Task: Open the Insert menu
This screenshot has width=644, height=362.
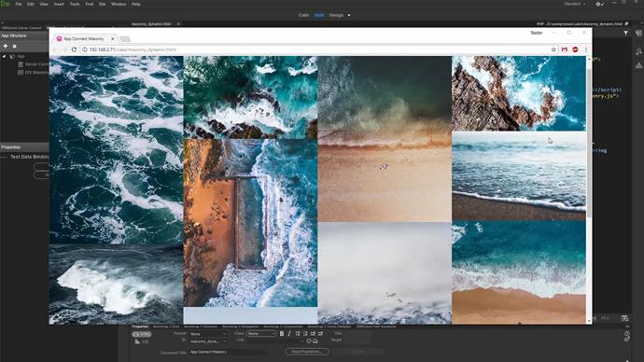Action: tap(59, 4)
